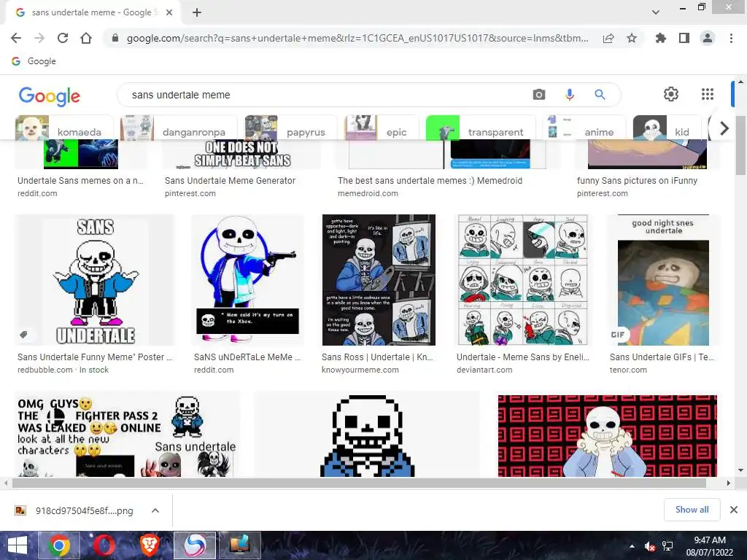Open Sans Ross knowyourmeme link
Viewport: 747px width, 560px height.
(377, 357)
